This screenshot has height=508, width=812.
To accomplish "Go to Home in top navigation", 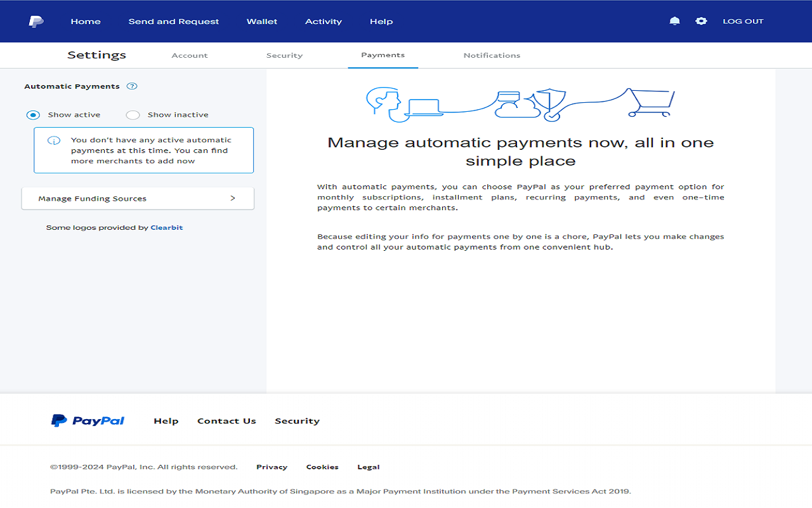I will (x=86, y=22).
